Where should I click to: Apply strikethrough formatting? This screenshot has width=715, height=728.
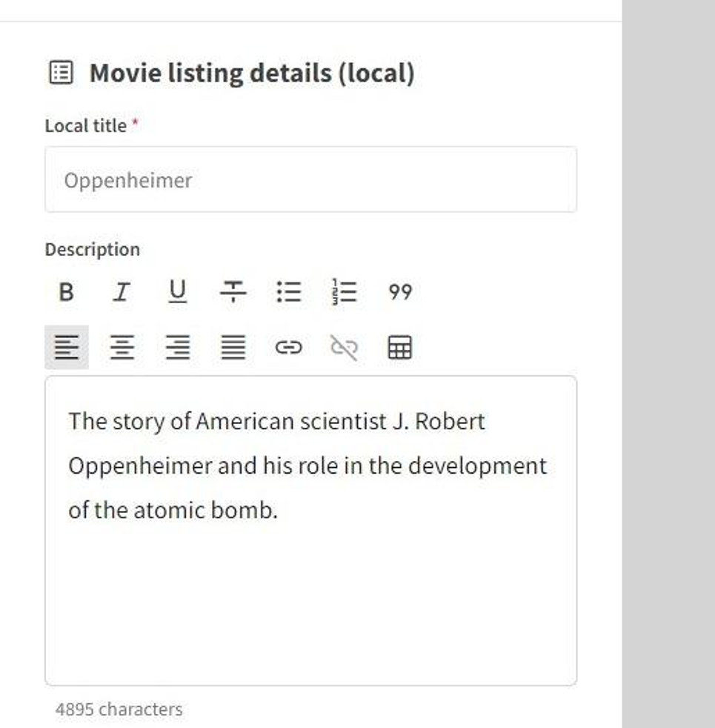[x=233, y=292]
